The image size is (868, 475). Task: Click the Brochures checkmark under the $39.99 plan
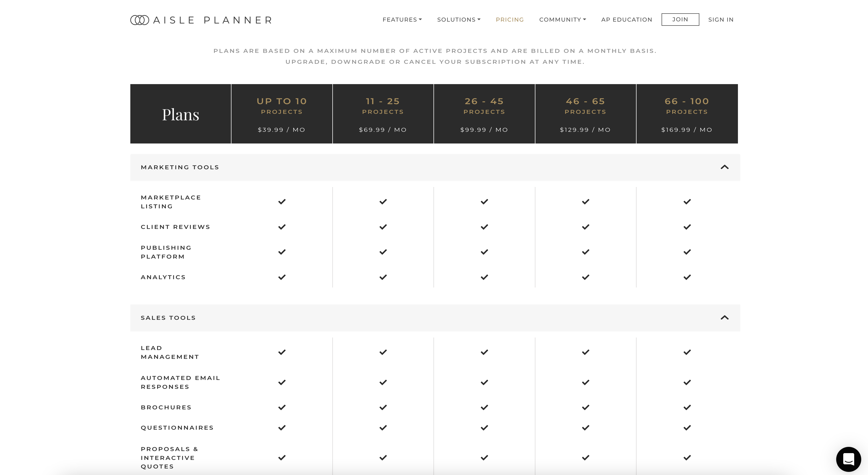tap(282, 407)
